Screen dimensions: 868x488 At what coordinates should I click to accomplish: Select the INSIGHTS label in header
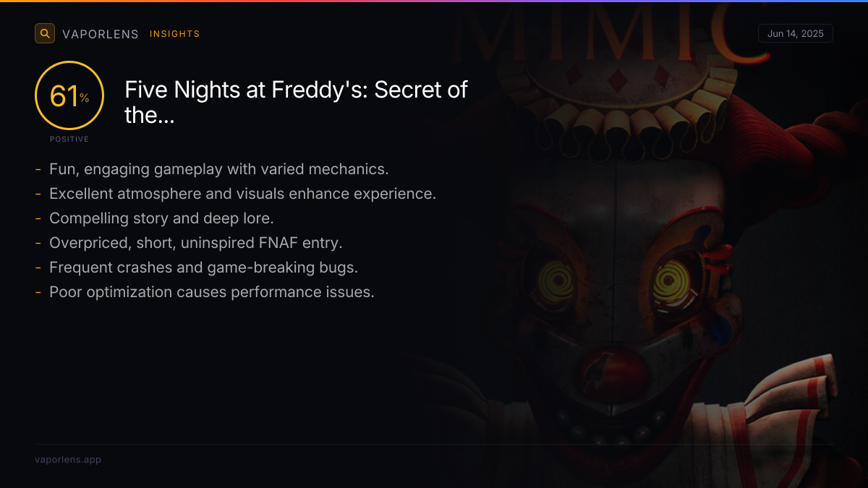[x=175, y=34]
